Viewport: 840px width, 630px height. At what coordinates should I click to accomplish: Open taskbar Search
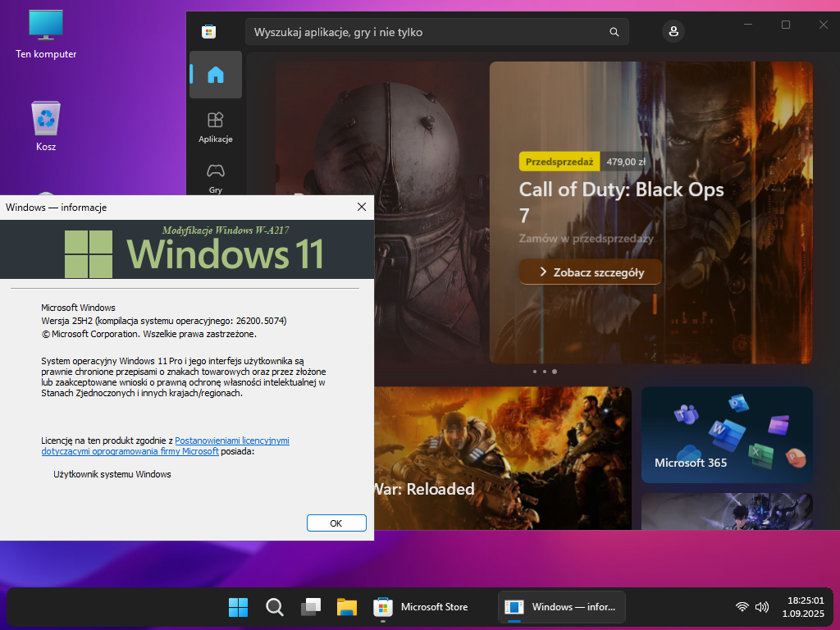coord(275,607)
